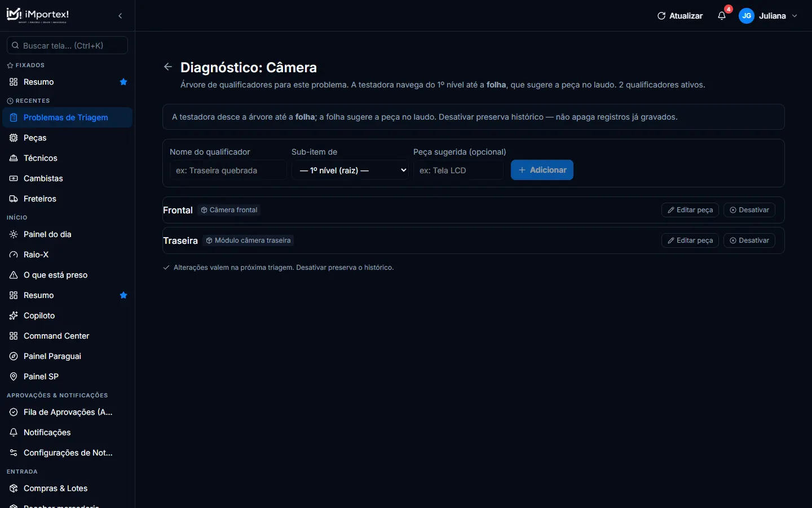The height and width of the screenshot is (508, 812).
Task: Edit the part for the Traseira qualifier
Action: (x=690, y=240)
